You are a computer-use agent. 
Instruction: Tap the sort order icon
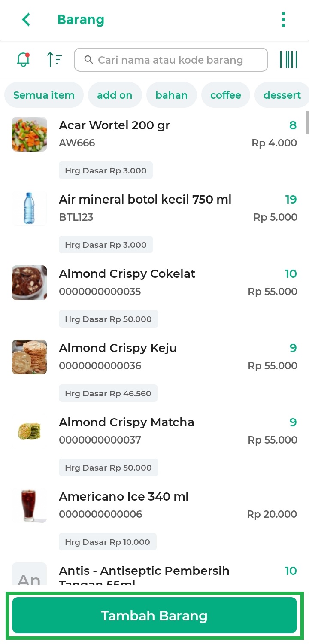54,59
